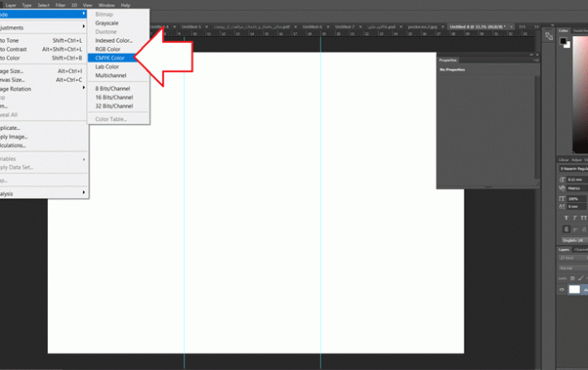Select the Properties panel tab
The image size is (588, 370).
pyautogui.click(x=448, y=60)
